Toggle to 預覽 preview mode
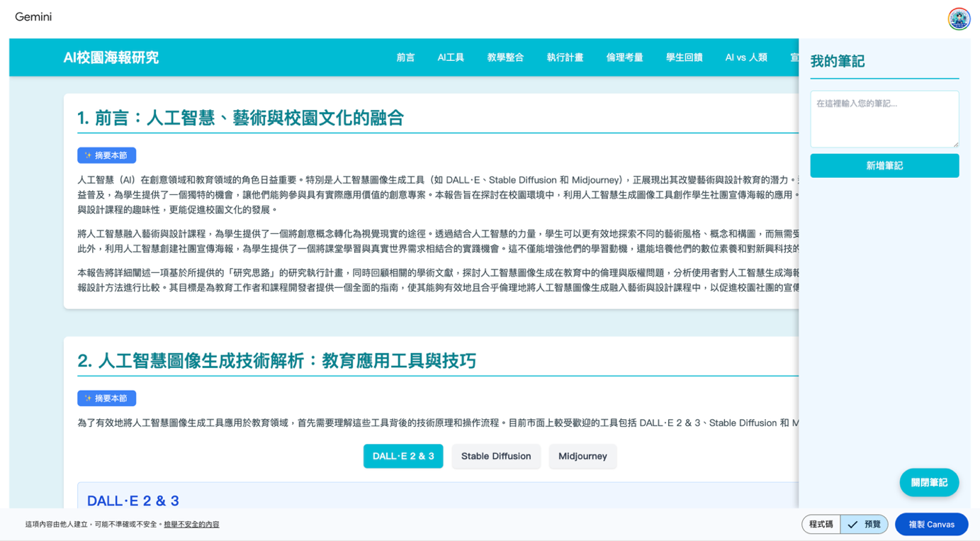Screen dimensions: 980x541 (864, 525)
